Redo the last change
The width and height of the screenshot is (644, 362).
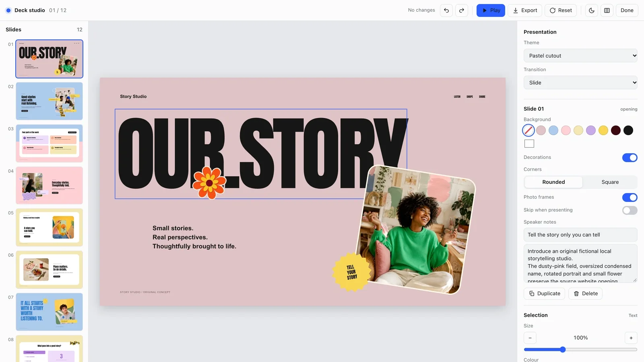click(462, 10)
